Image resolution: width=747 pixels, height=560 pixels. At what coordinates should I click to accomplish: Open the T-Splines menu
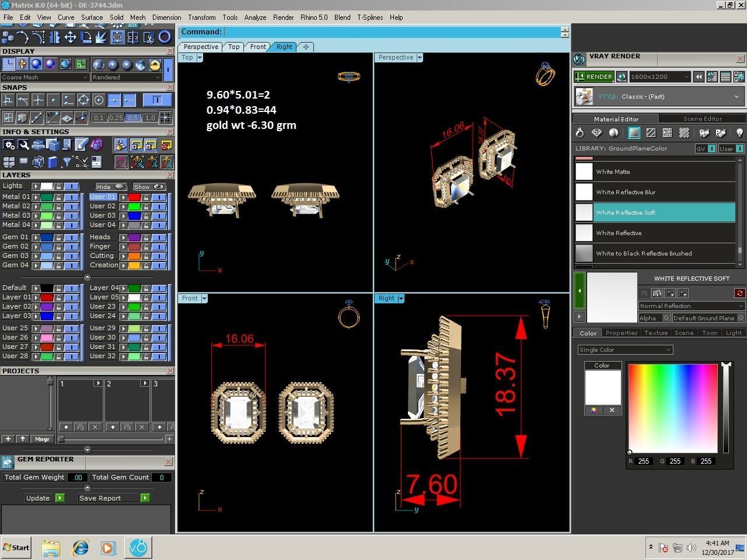coord(370,17)
